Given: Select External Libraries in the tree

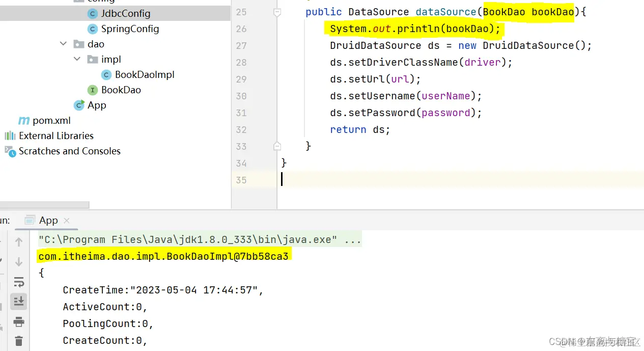Looking at the screenshot, I should [x=56, y=136].
